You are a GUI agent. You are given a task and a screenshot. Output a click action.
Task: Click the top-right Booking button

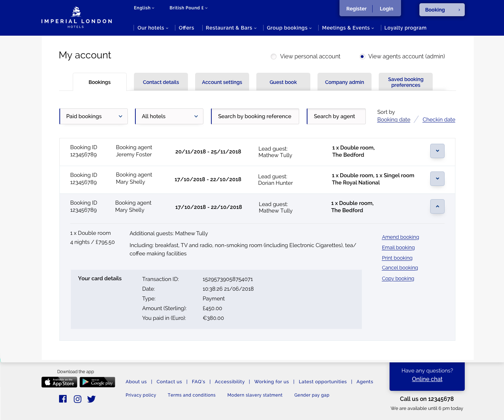coord(442,10)
